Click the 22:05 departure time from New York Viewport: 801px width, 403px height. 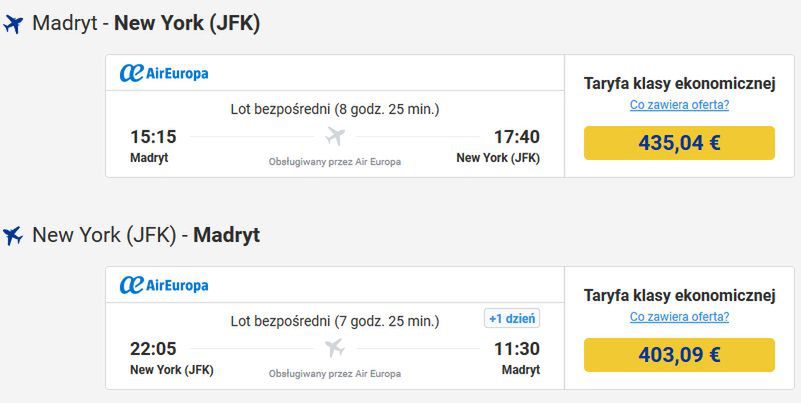point(153,349)
